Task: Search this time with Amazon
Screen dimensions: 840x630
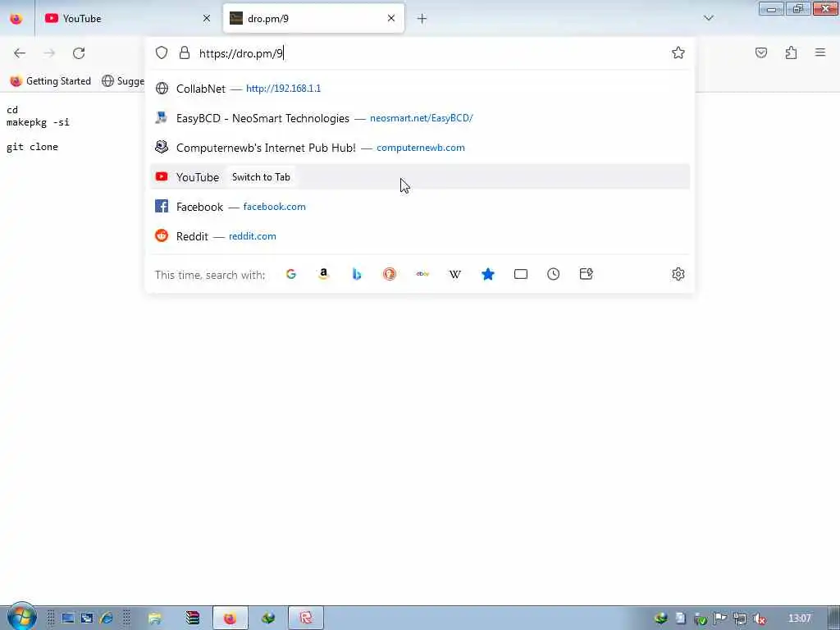Action: (x=323, y=274)
